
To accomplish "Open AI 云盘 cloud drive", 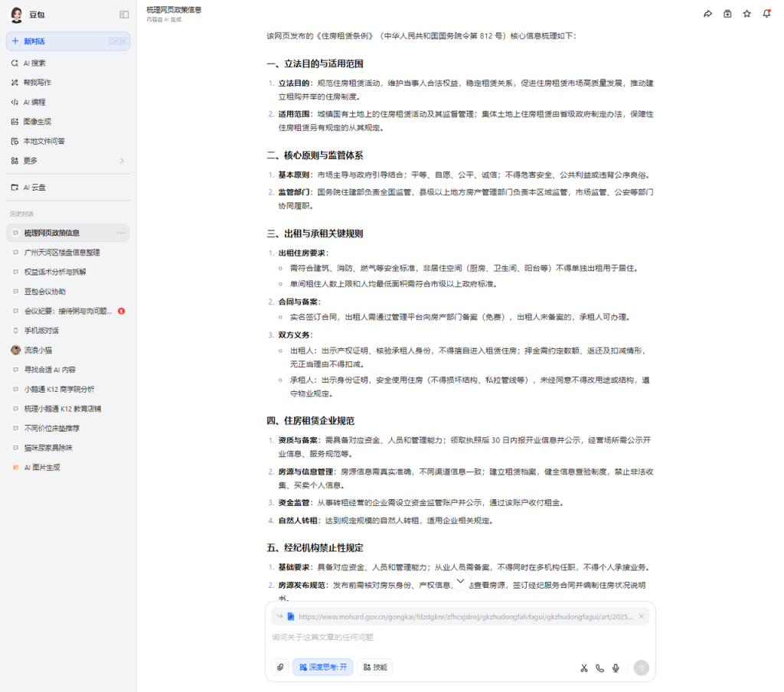I will pos(68,188).
